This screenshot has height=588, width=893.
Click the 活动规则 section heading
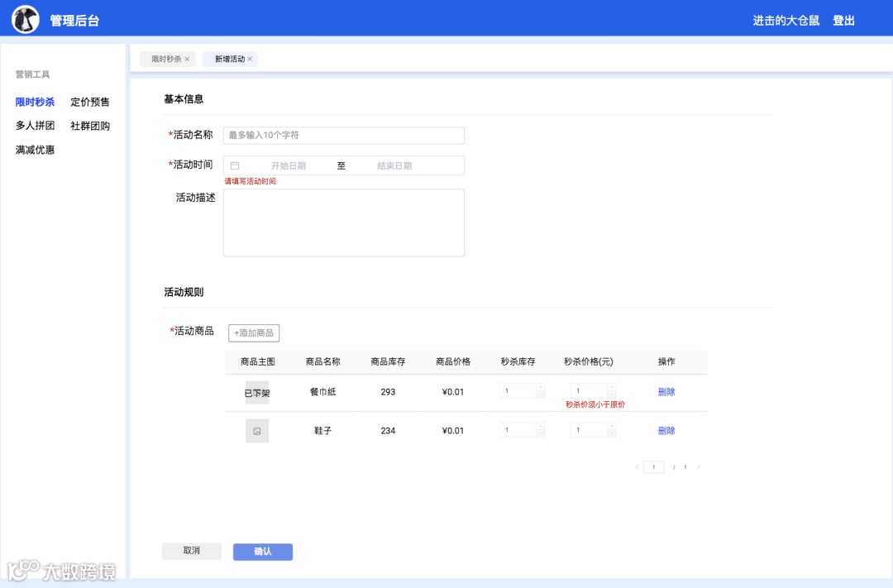pos(184,292)
